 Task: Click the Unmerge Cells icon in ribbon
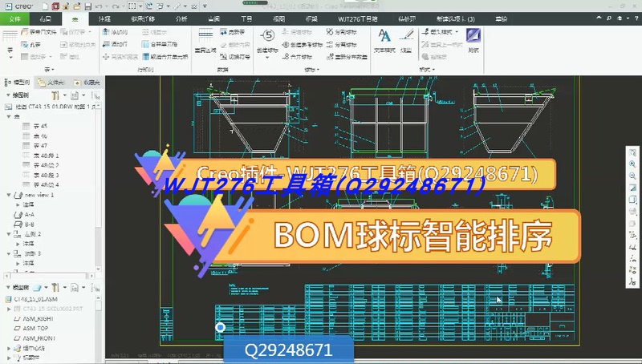[145, 57]
